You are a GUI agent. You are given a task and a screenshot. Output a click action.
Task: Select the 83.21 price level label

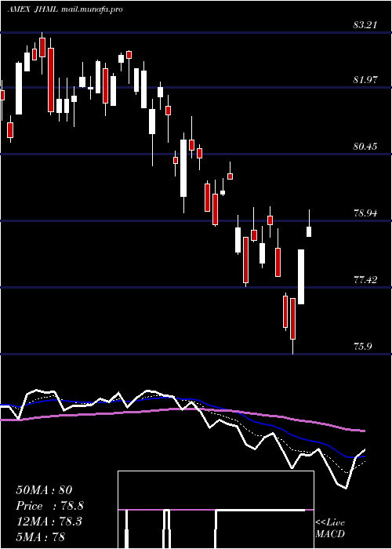click(x=365, y=25)
